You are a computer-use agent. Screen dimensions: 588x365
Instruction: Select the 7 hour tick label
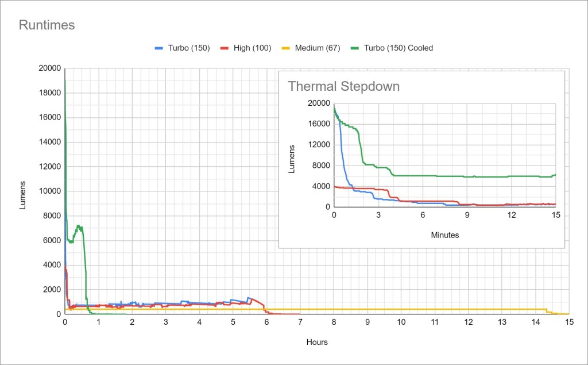tap(300, 322)
